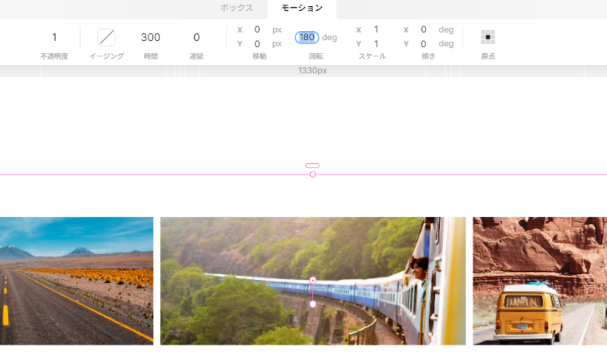Click the filled pink handle on train photo

(x=313, y=305)
